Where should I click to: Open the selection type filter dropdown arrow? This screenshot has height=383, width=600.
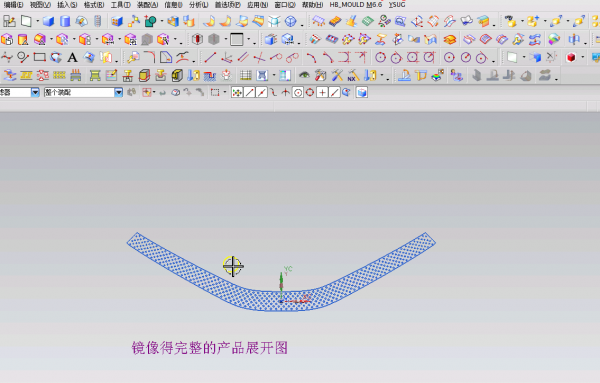[35, 92]
